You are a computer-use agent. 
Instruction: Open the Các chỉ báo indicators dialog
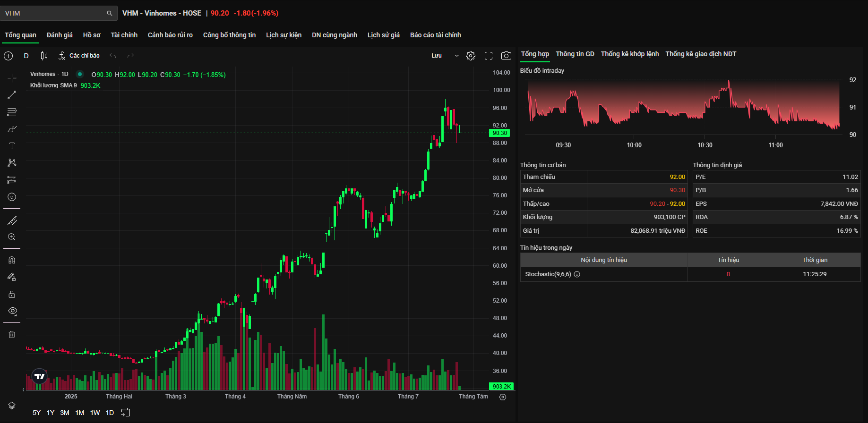[79, 56]
